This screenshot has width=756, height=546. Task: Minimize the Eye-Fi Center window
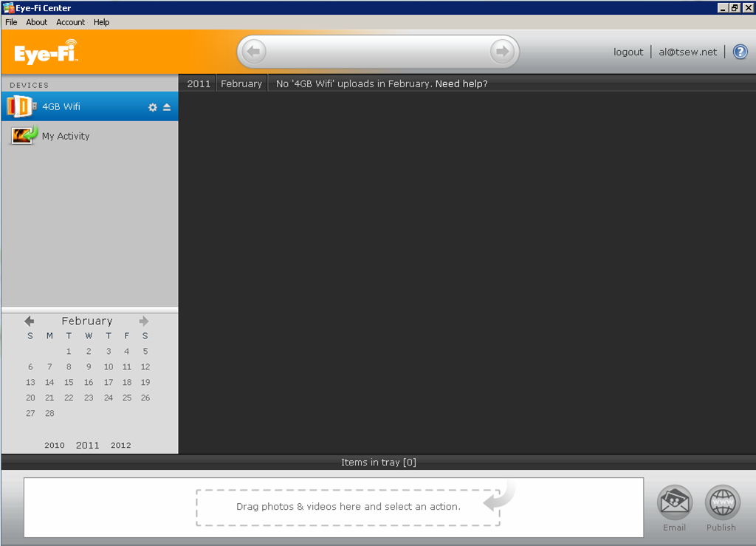722,7
